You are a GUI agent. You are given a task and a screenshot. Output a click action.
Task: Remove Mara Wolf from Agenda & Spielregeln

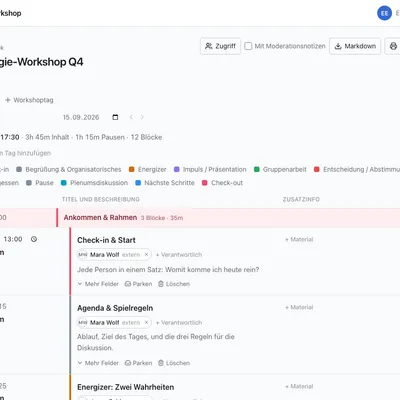coord(146,323)
